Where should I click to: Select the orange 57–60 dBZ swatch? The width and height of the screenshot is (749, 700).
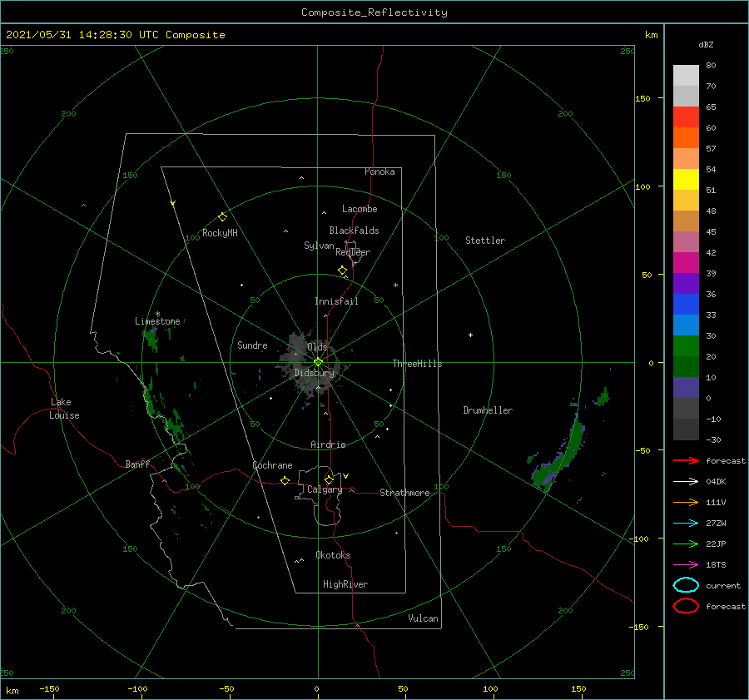point(686,138)
